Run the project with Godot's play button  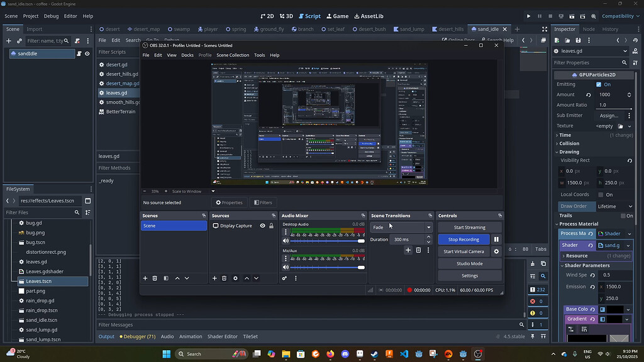[x=528, y=16]
